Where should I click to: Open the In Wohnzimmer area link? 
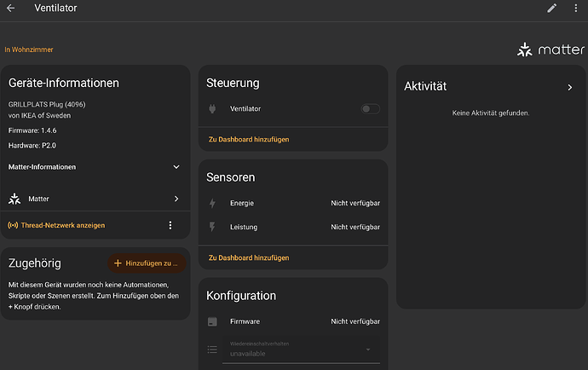click(29, 49)
